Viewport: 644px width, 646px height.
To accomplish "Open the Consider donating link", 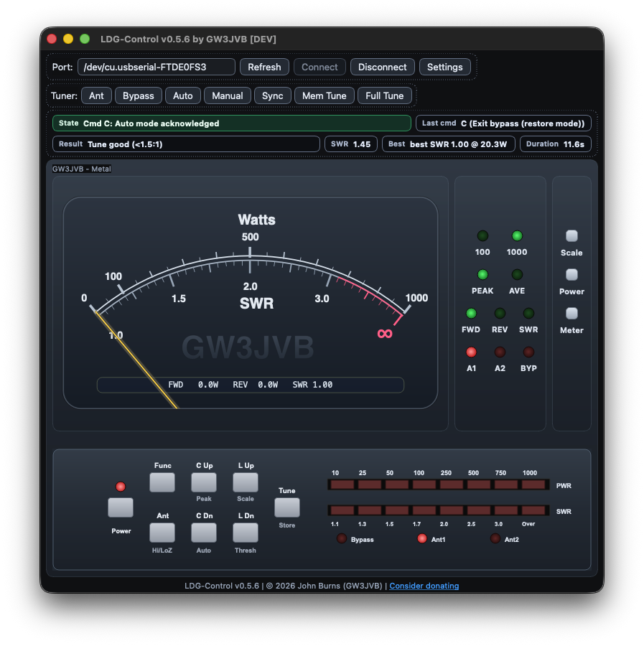I will (423, 586).
